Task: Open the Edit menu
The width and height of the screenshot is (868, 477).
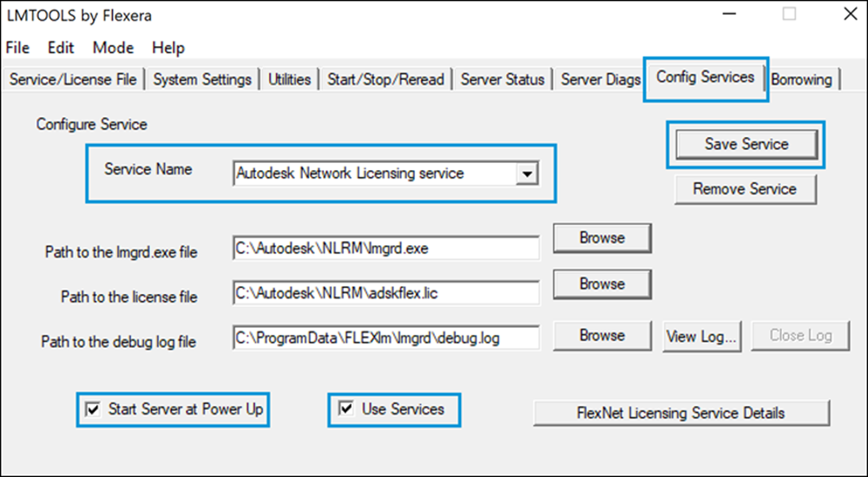Action: coord(61,48)
